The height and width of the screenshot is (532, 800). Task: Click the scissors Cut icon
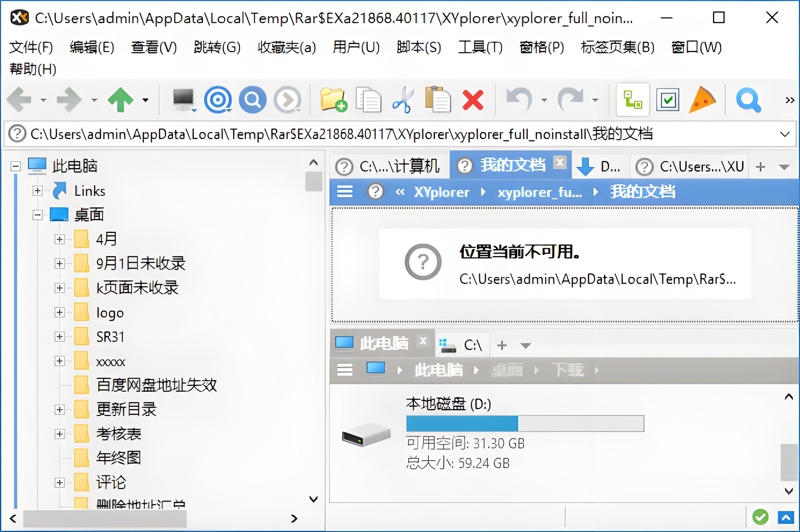click(x=403, y=100)
